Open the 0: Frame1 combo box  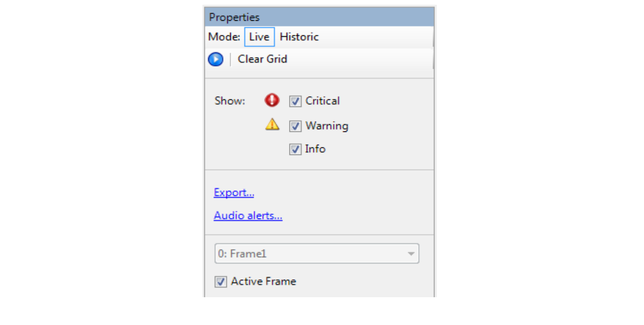311,254
